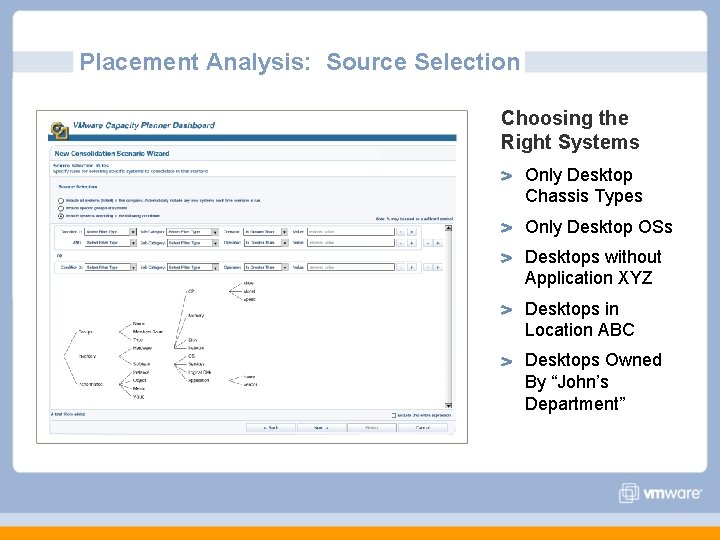Select the 'Include all systems' radio option
Image resolution: width=720 pixels, height=540 pixels.
point(61,201)
